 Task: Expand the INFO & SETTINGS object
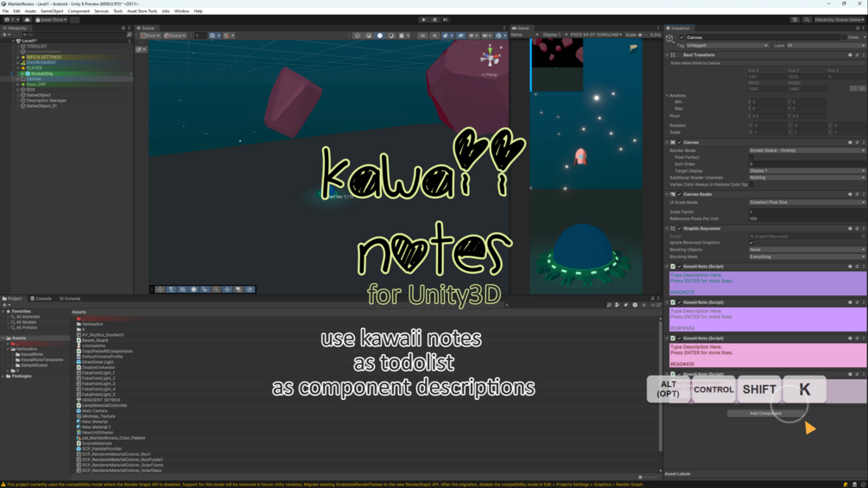[18, 57]
